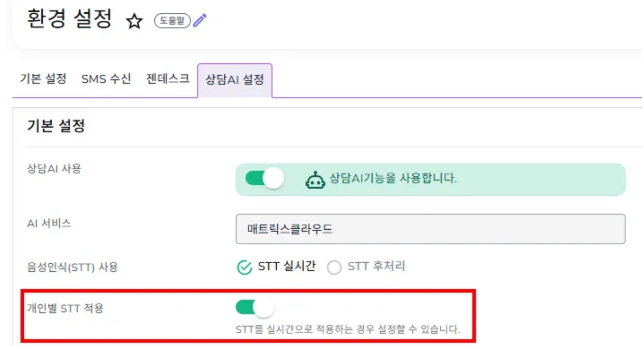Click the 상담AI기능을 사용합니다 banner text

click(393, 179)
